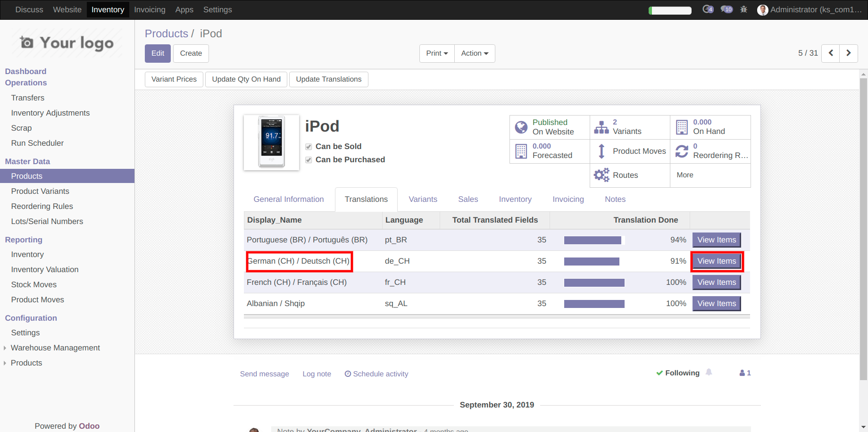Screen dimensions: 868x432
Task: View Items for German (CH)
Action: point(717,261)
